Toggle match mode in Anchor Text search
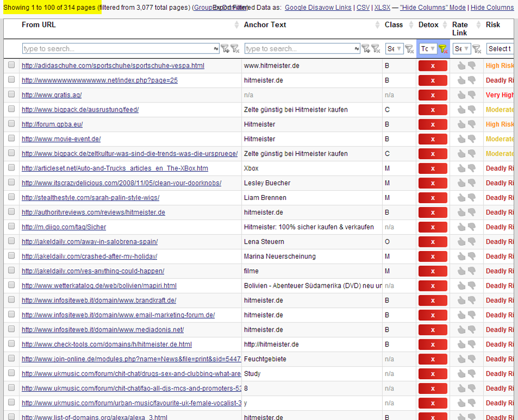Viewport: 518px width, 420px height. click(x=357, y=49)
